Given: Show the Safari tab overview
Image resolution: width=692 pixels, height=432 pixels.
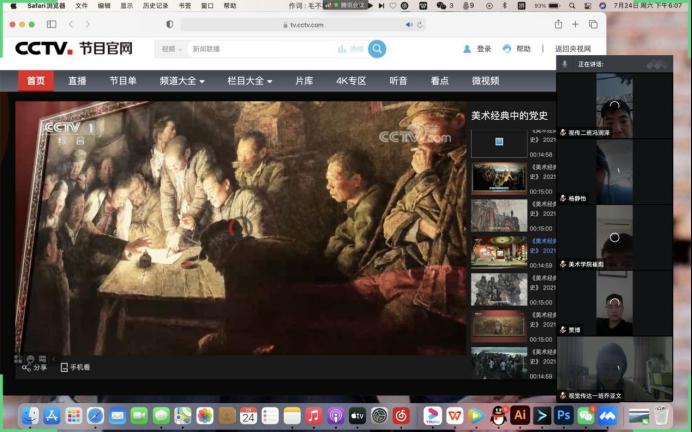Looking at the screenshot, I should click(593, 24).
